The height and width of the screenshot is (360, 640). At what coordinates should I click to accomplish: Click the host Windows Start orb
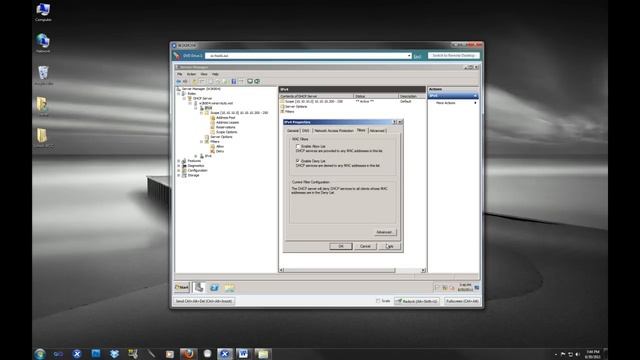[x=40, y=354]
